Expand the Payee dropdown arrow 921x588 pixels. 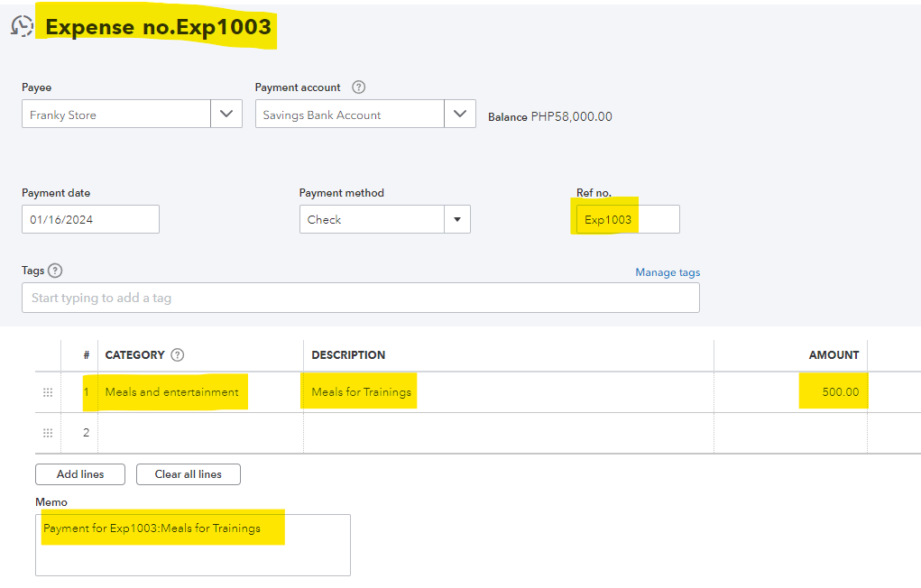coord(226,115)
